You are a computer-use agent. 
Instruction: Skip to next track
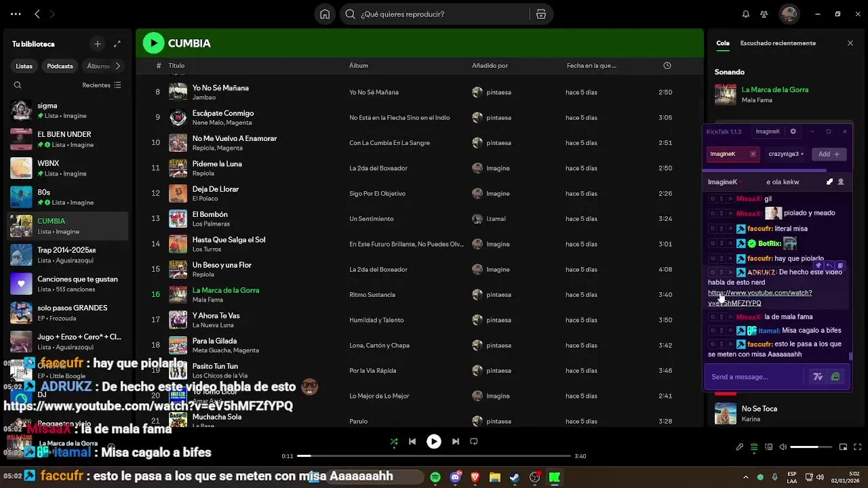456,442
